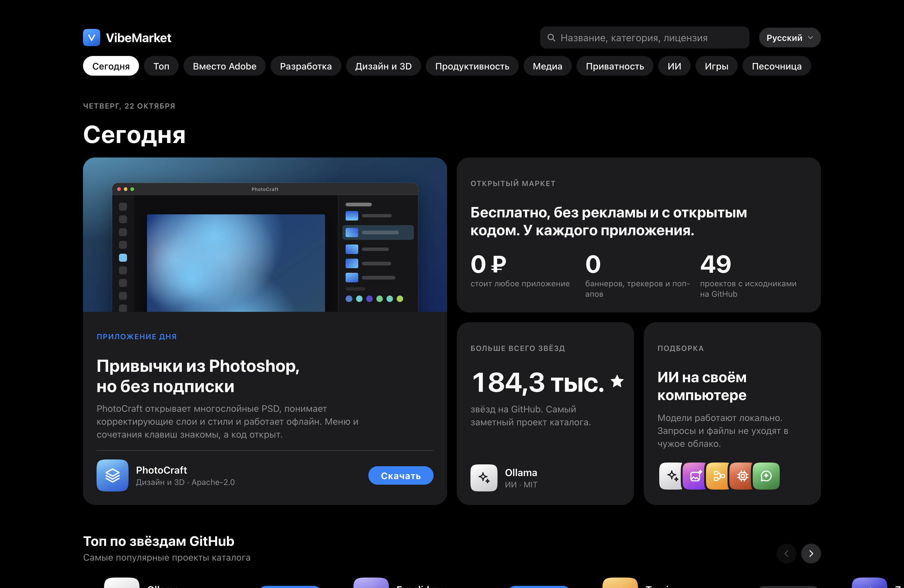Click the ПРИЛОЖЕНИЕ ДНЯ label

136,336
